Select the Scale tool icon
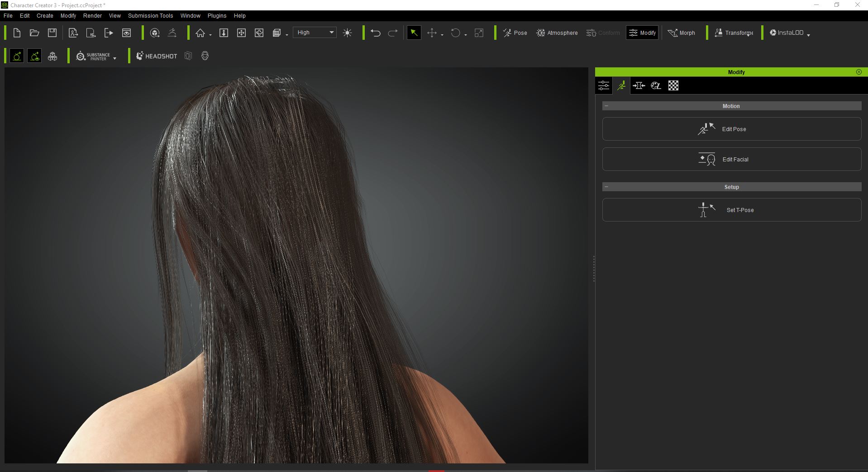This screenshot has width=868, height=472. [x=479, y=33]
